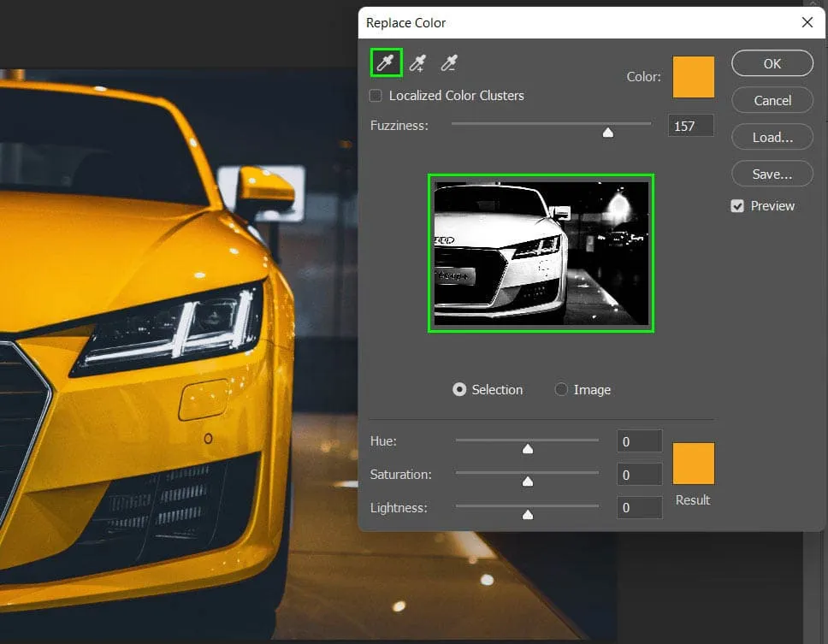Select the Add to Sample eyedropper
Screen dimensions: 828x644
click(417, 62)
